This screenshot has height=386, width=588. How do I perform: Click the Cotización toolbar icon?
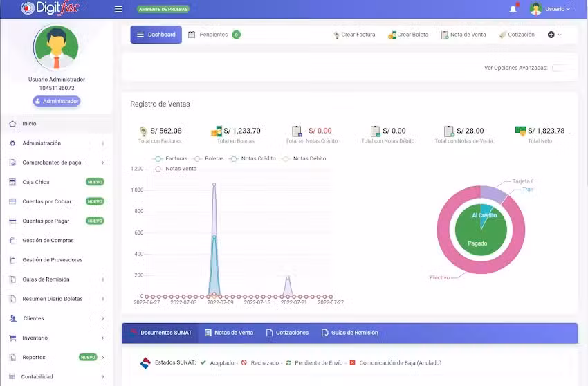point(502,35)
